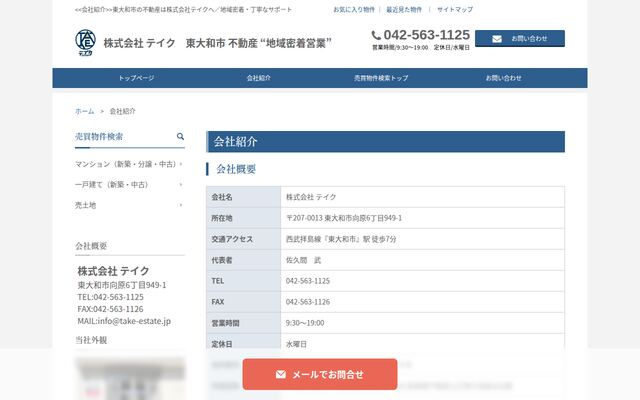Click envelope icon in メールでお問合せ button
The height and width of the screenshot is (400, 640).
281,374
